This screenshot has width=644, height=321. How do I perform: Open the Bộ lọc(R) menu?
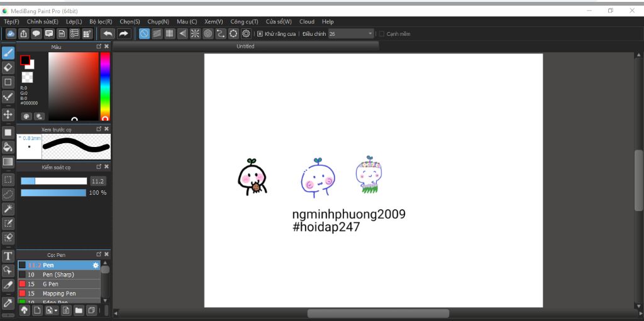point(101,22)
